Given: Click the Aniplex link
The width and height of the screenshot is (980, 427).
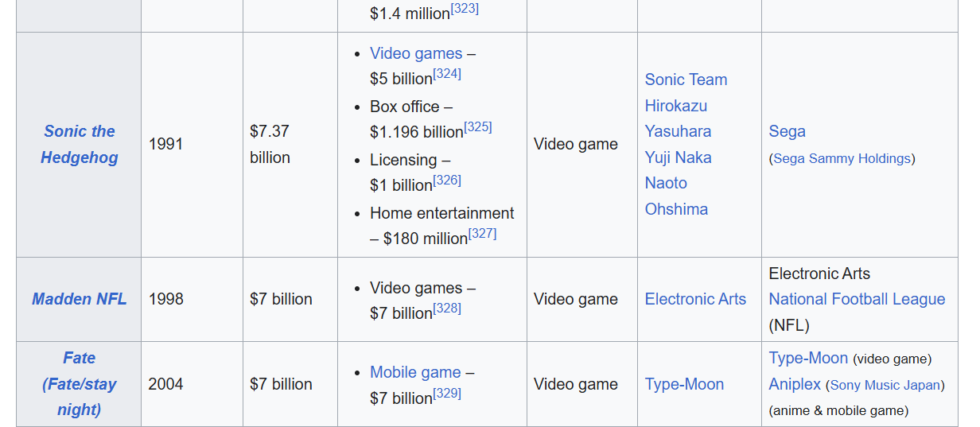Looking at the screenshot, I should pos(794,384).
